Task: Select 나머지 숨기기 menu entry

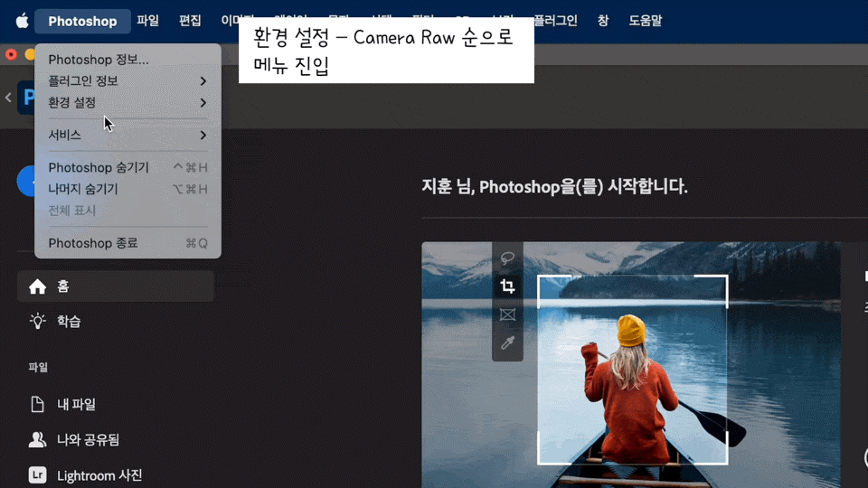Action: coord(127,189)
